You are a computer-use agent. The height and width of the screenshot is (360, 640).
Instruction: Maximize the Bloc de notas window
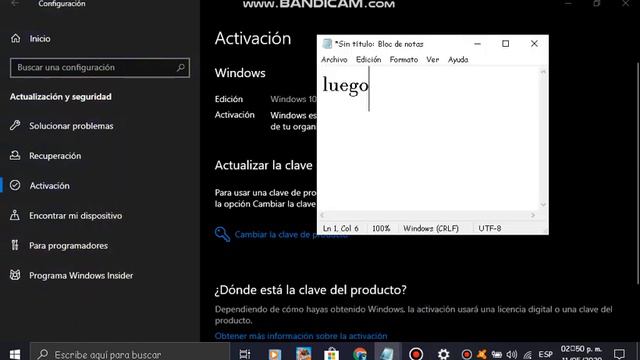click(x=505, y=44)
